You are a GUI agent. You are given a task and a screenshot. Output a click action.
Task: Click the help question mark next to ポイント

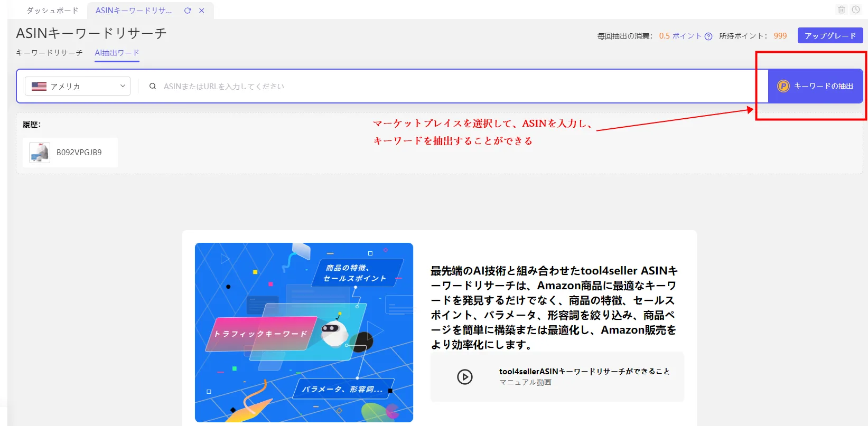[708, 36]
